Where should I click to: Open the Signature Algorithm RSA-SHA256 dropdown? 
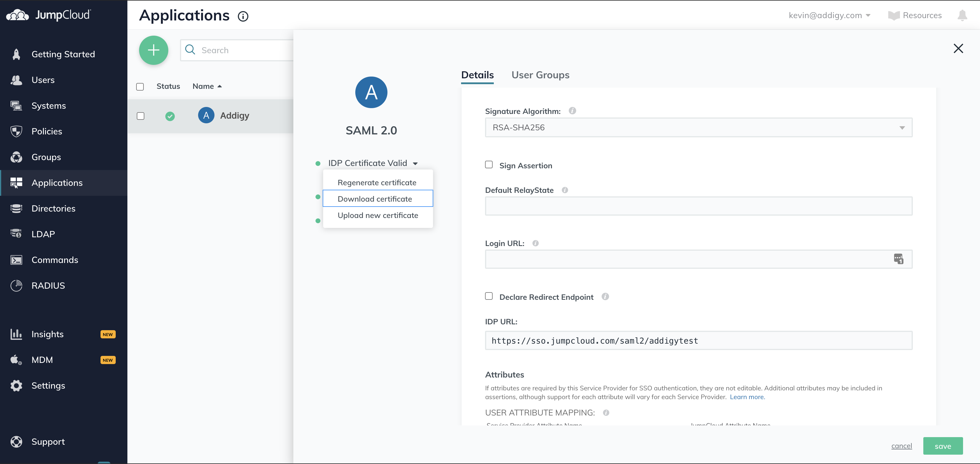pyautogui.click(x=699, y=128)
